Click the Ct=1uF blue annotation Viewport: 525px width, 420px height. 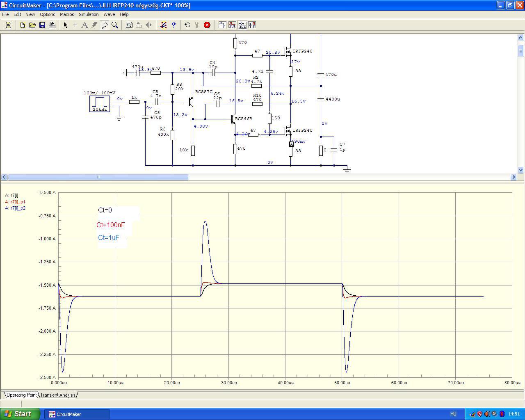(109, 238)
